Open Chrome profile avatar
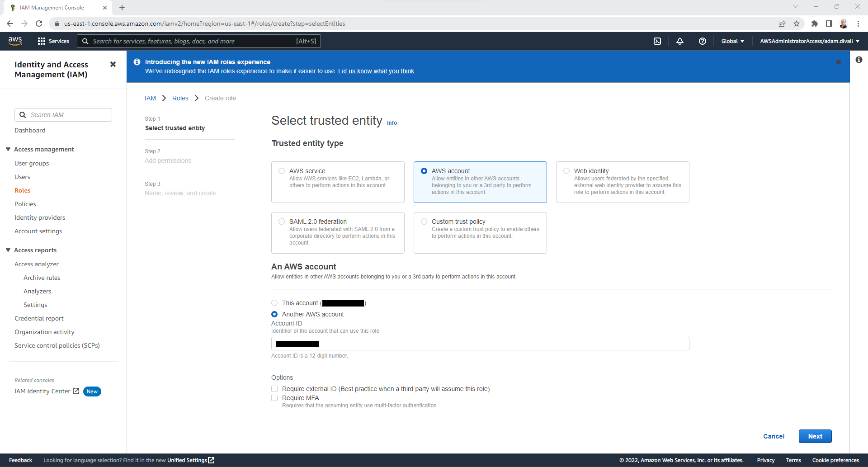The image size is (868, 467). click(x=844, y=24)
